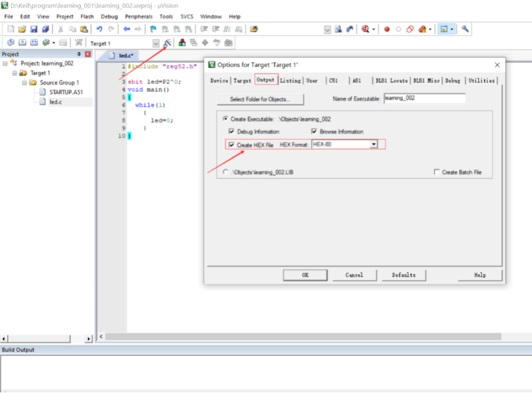The width and height of the screenshot is (532, 393).
Task: Click the OK button
Action: (305, 275)
